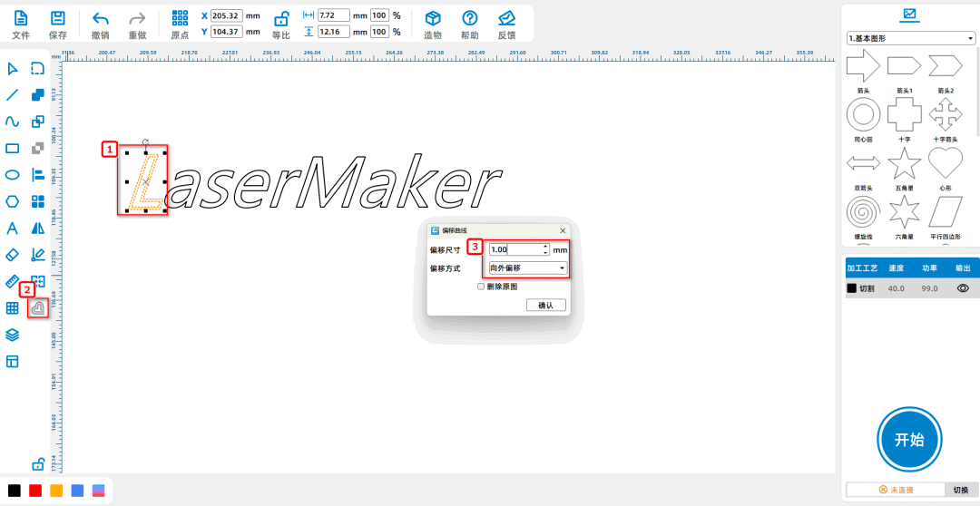Pick the red color swatch

(35, 490)
